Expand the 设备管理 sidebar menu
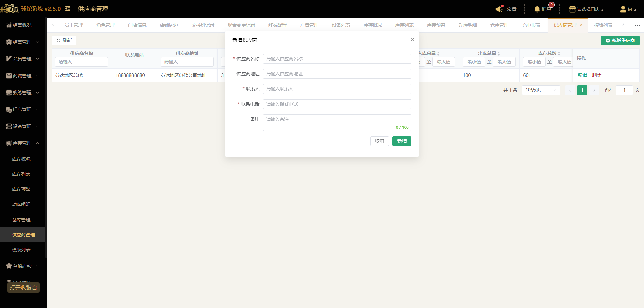 (22, 126)
